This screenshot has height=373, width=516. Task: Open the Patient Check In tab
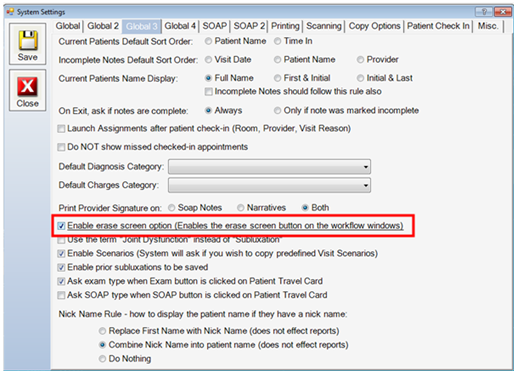click(438, 26)
